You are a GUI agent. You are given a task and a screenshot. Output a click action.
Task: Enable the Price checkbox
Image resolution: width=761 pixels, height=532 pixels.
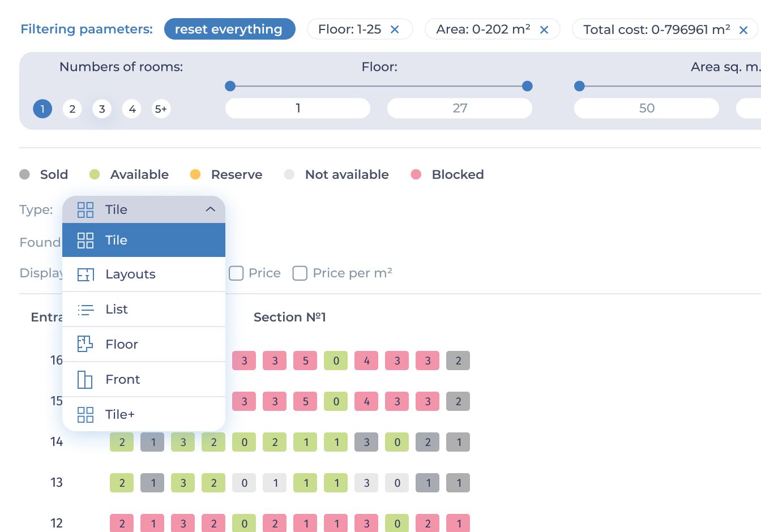pyautogui.click(x=236, y=273)
